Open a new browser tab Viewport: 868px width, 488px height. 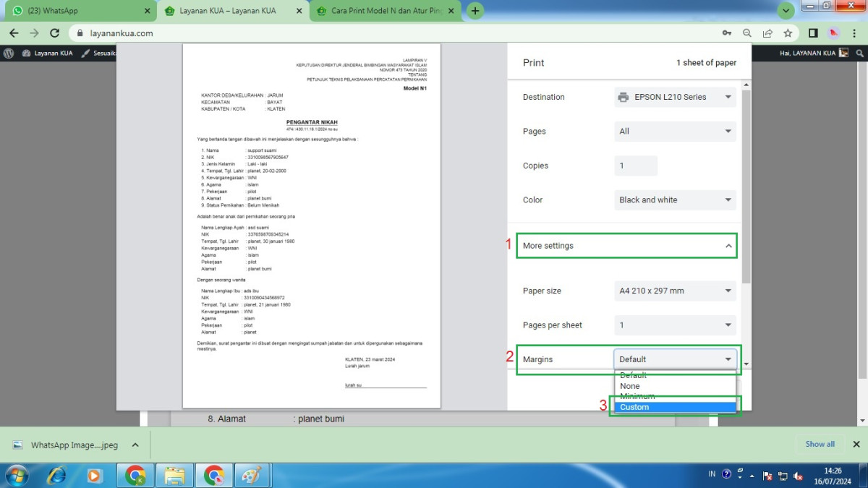pyautogui.click(x=475, y=11)
